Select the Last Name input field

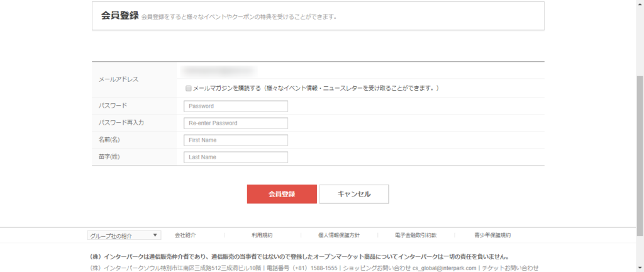point(235,157)
